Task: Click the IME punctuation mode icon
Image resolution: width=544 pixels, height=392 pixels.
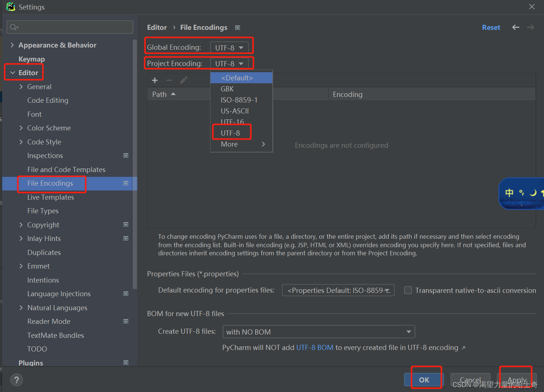Action: point(522,192)
